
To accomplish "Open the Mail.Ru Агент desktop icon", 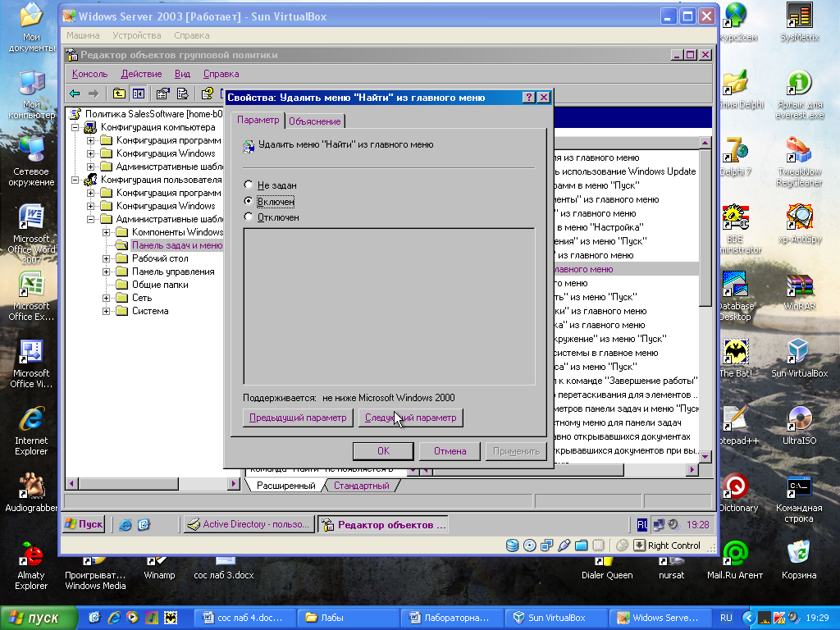I will click(x=735, y=559).
